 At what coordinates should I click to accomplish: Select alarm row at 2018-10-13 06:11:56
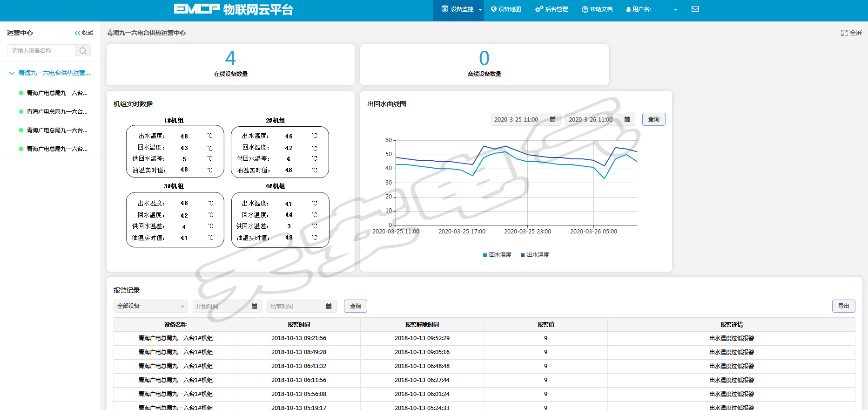pyautogui.click(x=484, y=380)
